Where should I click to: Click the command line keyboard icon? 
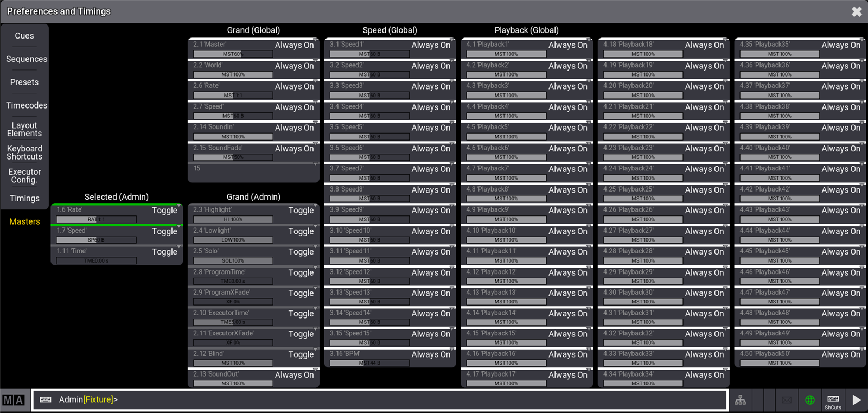click(x=46, y=399)
